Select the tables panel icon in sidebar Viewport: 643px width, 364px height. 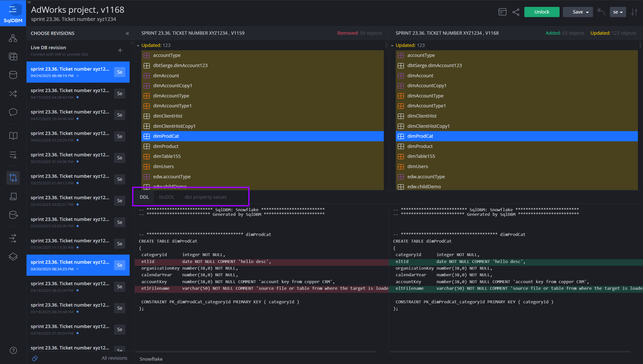coord(13,56)
